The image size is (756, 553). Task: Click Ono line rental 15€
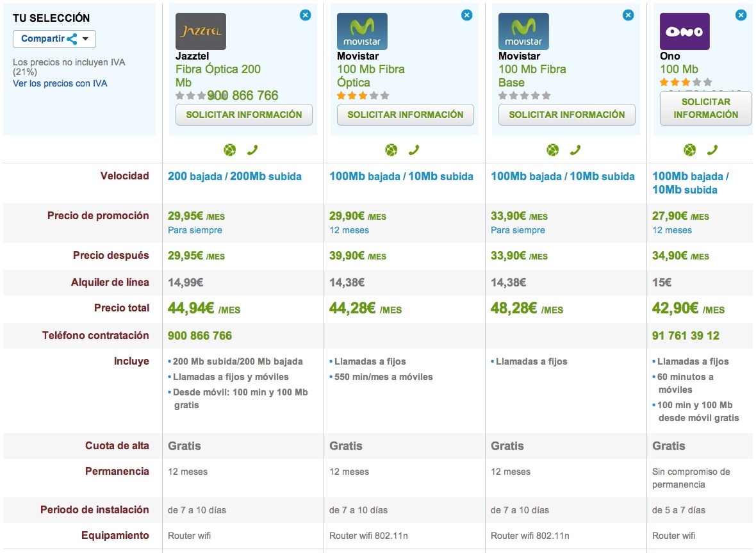[x=662, y=283]
